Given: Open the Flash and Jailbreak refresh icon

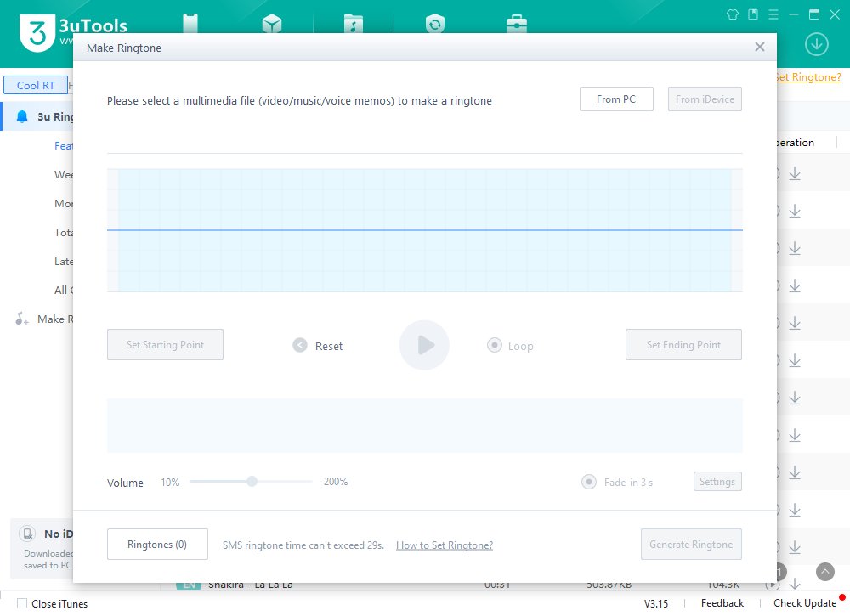Looking at the screenshot, I should pyautogui.click(x=434, y=23).
